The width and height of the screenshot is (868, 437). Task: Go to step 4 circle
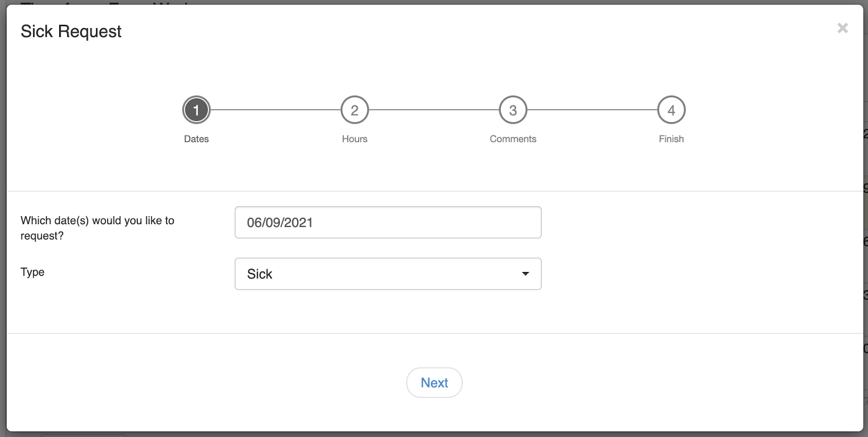[x=671, y=110]
